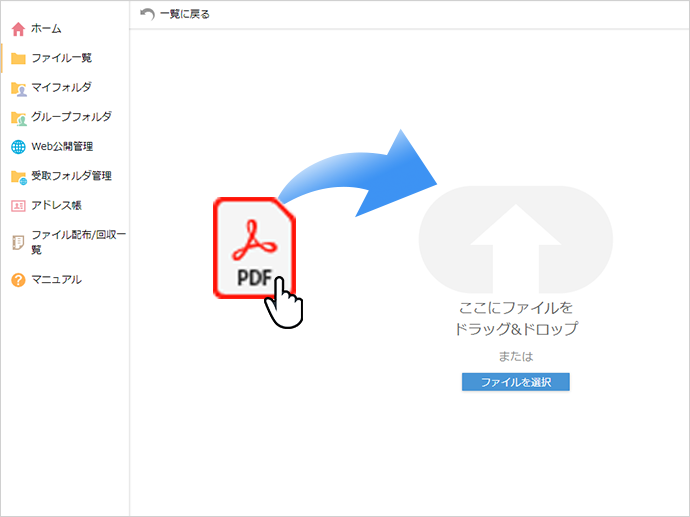This screenshot has width=690, height=517.
Task: Open マニュアル help entry
Action: click(x=56, y=279)
